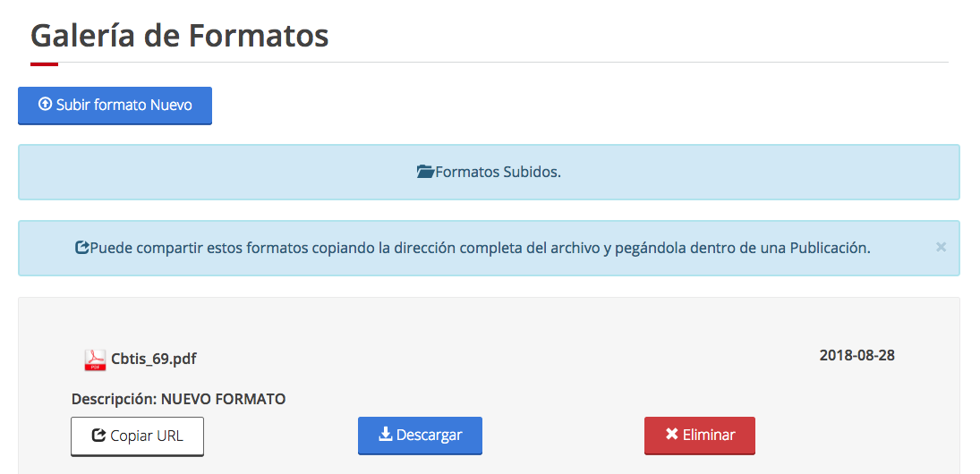980x474 pixels.
Task: Click the Galería de Formatos heading
Action: 180,36
